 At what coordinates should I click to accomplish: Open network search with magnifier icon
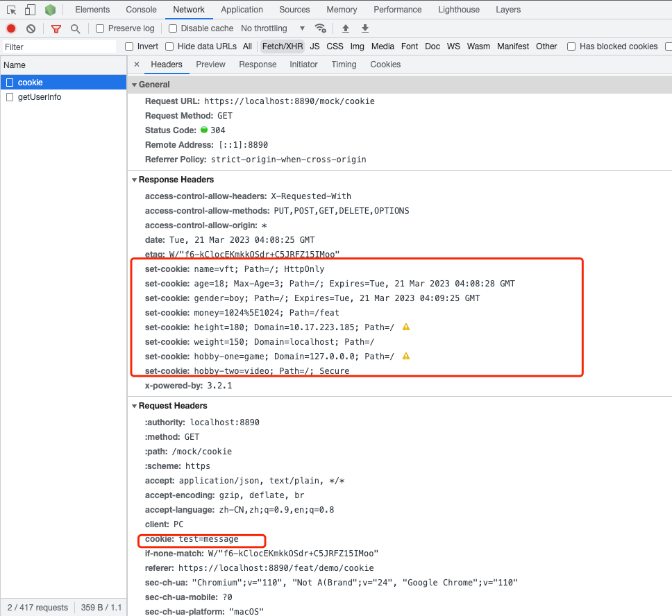pyautogui.click(x=76, y=28)
